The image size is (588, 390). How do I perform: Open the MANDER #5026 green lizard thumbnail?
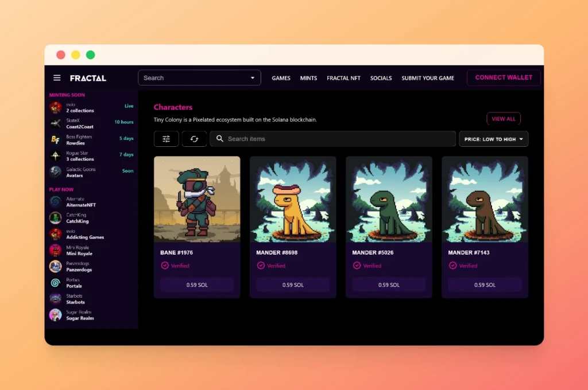389,200
